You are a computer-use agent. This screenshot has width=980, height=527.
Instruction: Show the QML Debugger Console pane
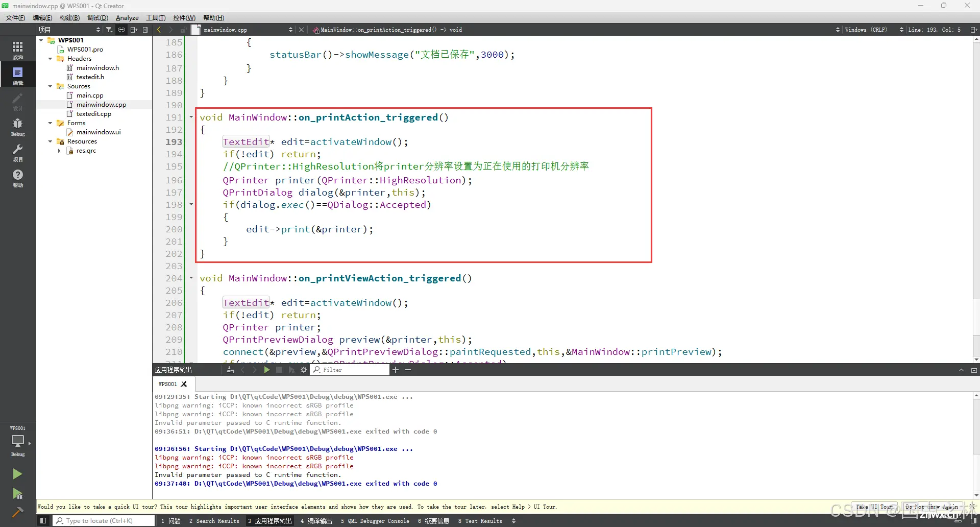click(x=375, y=521)
